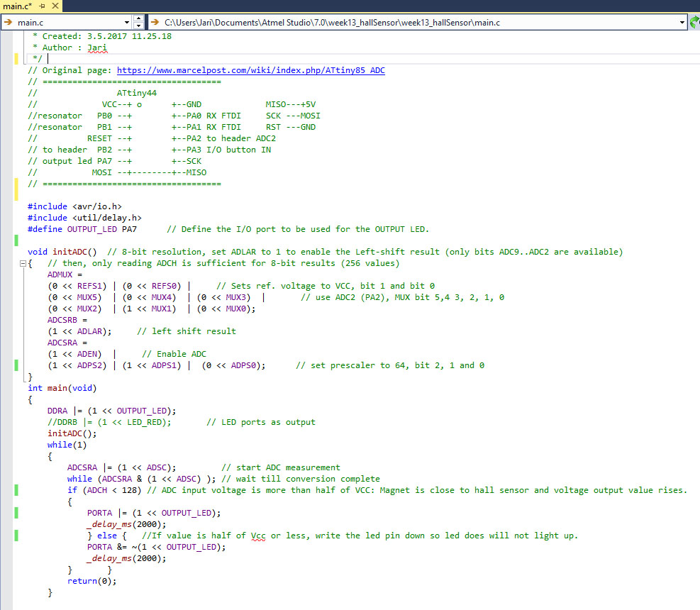This screenshot has width=700, height=610.
Task: Click the green Go icon beside path bar
Action: pos(694,22)
